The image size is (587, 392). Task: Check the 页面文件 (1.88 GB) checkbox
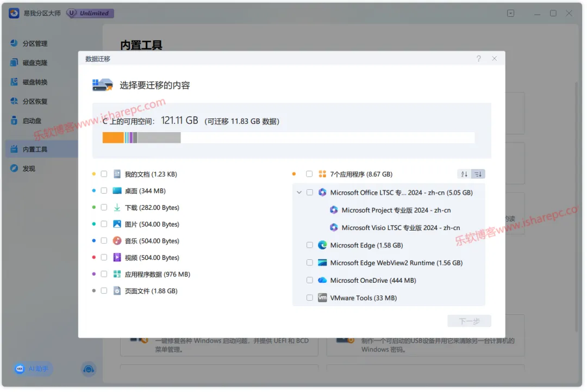(104, 291)
